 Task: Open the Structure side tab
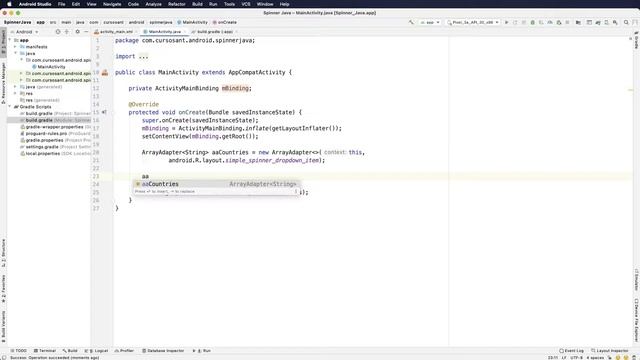click(3, 253)
